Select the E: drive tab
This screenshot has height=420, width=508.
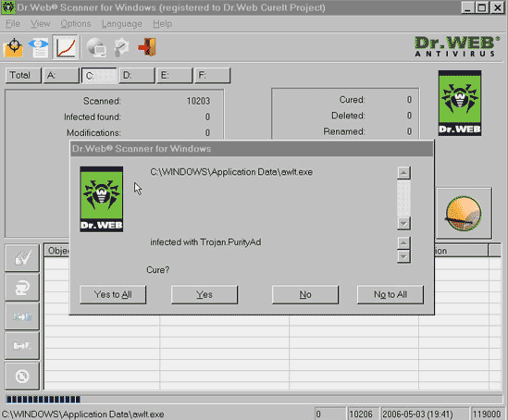click(x=174, y=76)
